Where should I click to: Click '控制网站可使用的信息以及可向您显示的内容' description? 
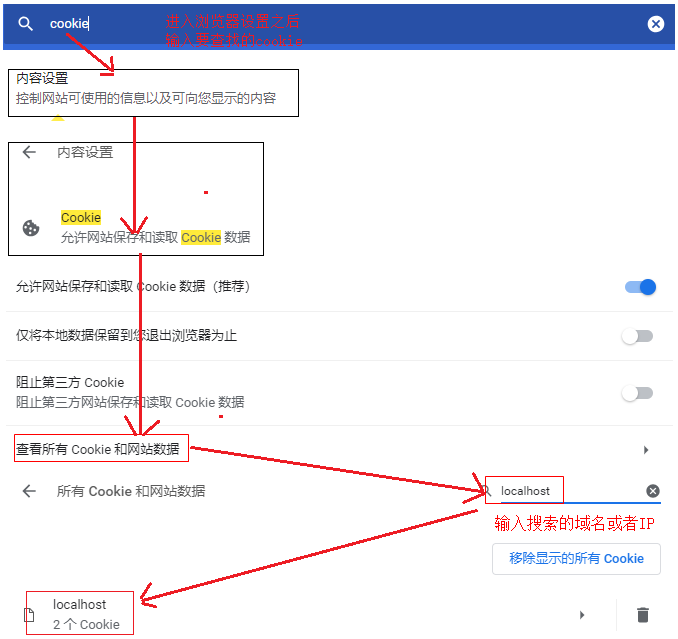coord(146,98)
